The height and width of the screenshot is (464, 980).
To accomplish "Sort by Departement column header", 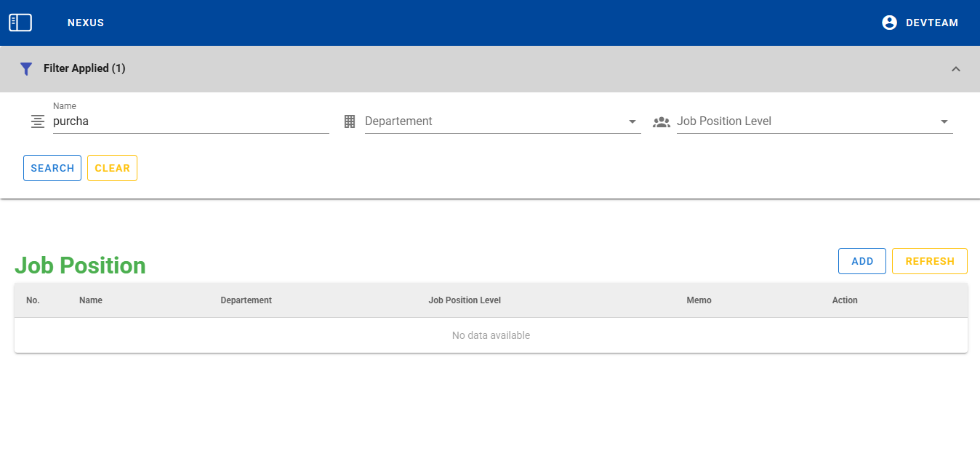I will [246, 300].
